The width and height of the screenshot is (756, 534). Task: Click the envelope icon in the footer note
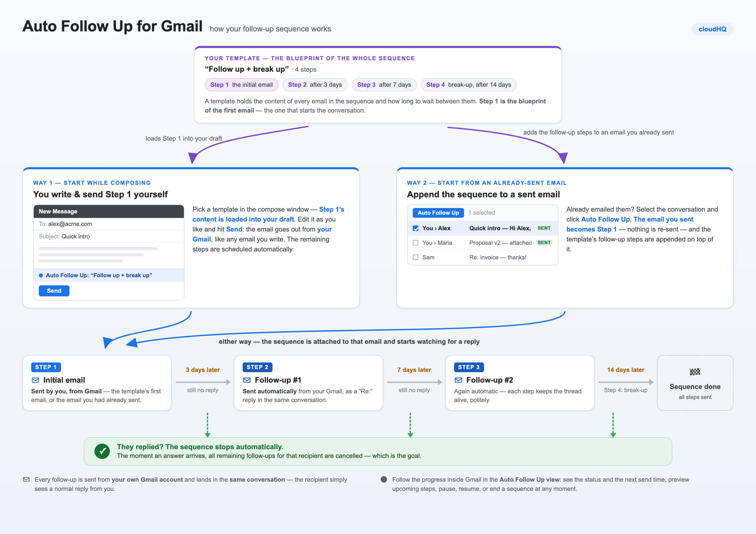pos(26,479)
